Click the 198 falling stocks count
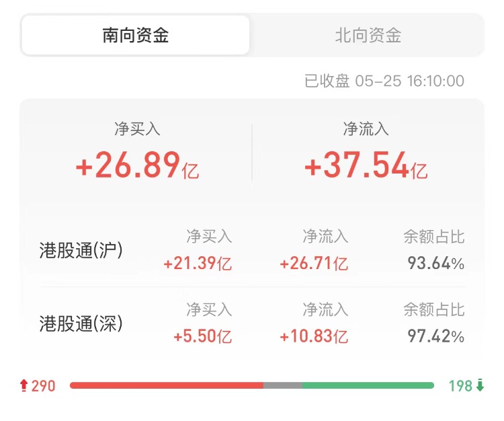The height and width of the screenshot is (421, 504). click(460, 385)
